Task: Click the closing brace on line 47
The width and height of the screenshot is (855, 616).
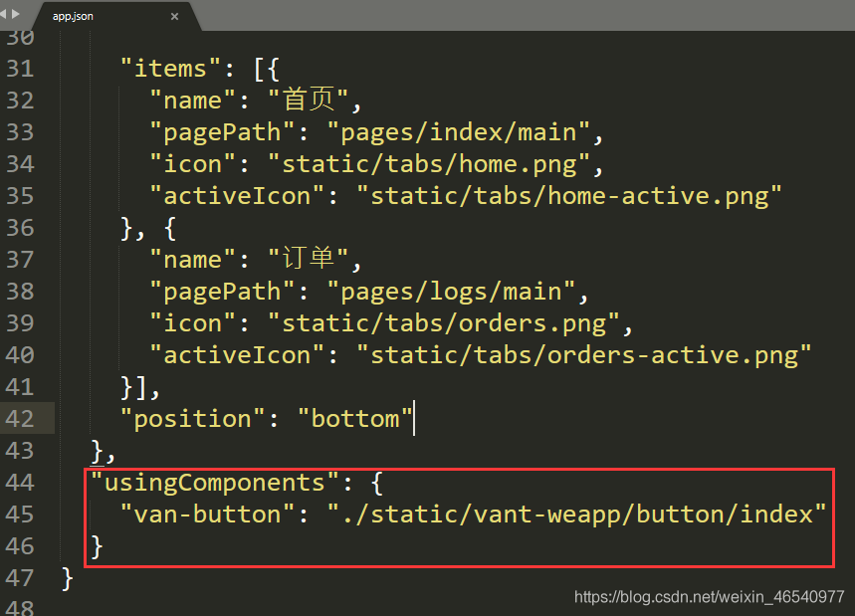Action: coord(67,579)
